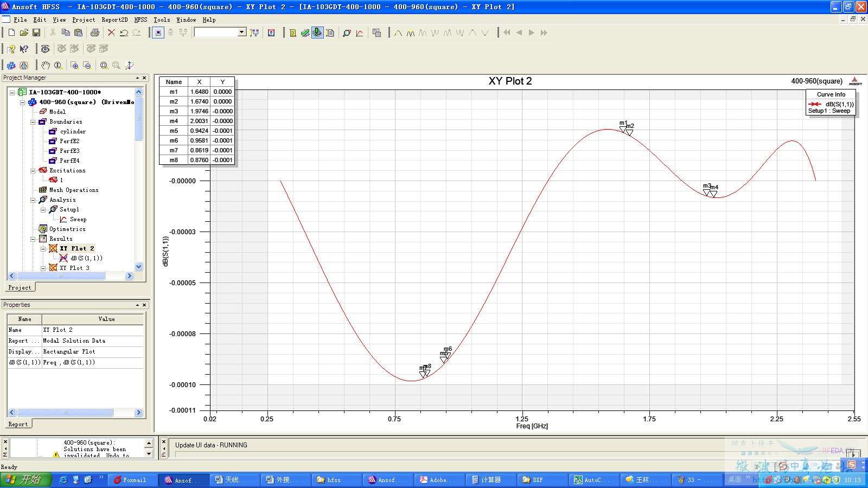Select Mesh Operations in tree

pos(74,190)
